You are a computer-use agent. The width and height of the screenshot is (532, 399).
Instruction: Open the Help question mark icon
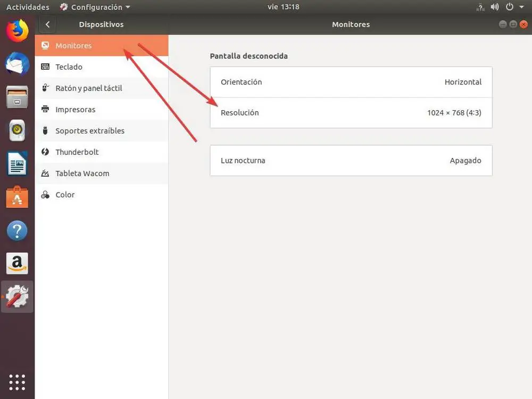pyautogui.click(x=17, y=231)
